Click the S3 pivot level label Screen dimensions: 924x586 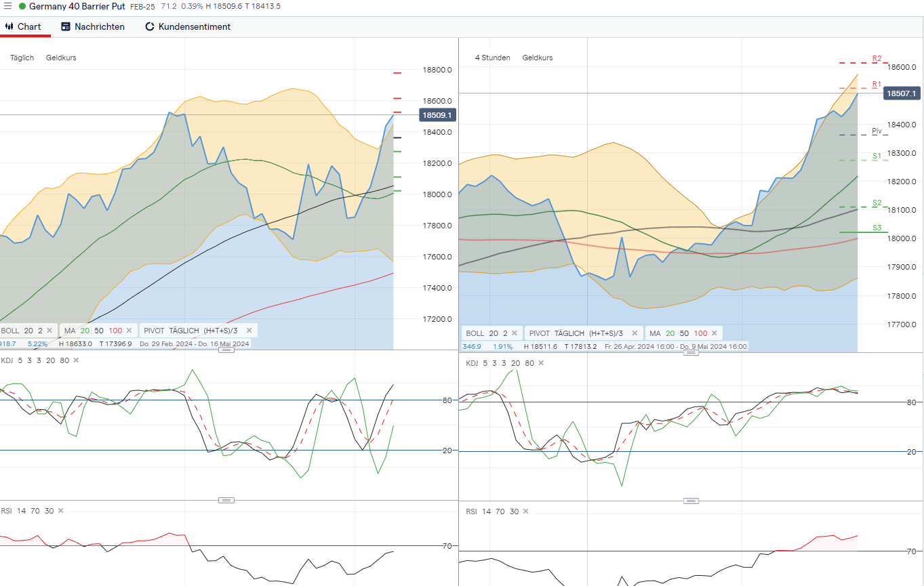(877, 228)
